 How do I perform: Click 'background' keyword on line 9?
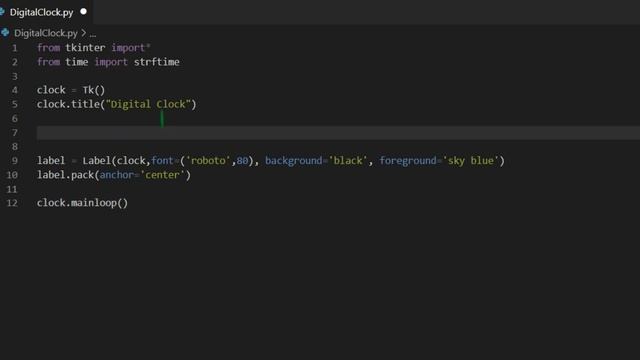[293, 161]
